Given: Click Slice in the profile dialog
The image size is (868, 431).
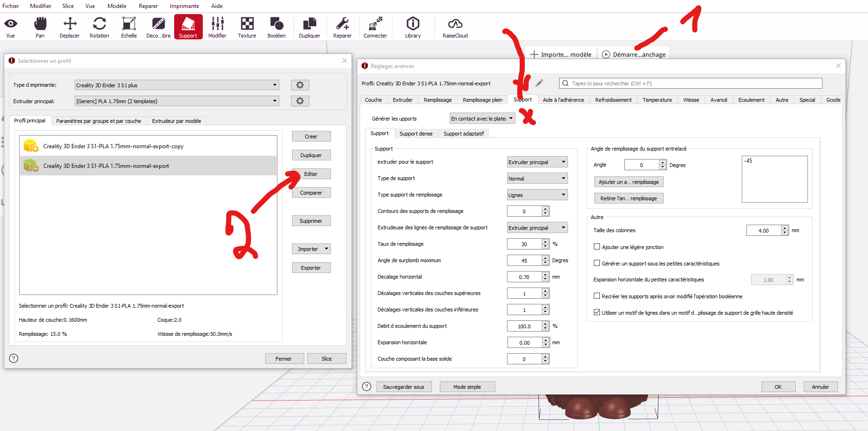Looking at the screenshot, I should pos(327,359).
